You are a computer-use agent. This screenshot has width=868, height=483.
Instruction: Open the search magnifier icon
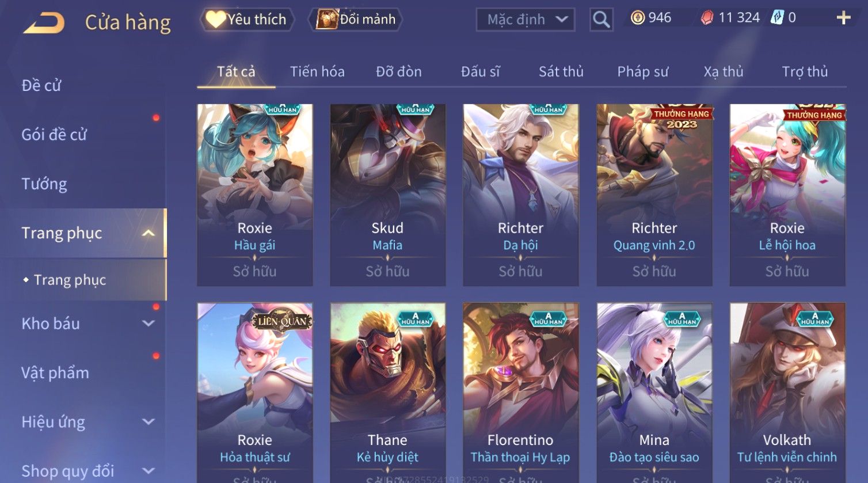[601, 20]
